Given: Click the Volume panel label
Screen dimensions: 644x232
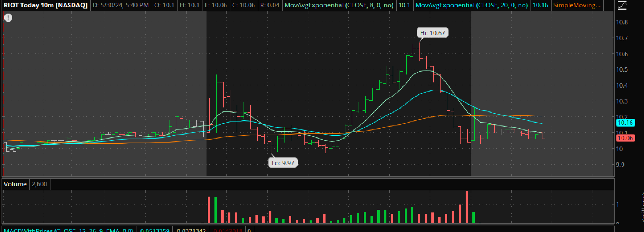Looking at the screenshot, I should 15,184.
